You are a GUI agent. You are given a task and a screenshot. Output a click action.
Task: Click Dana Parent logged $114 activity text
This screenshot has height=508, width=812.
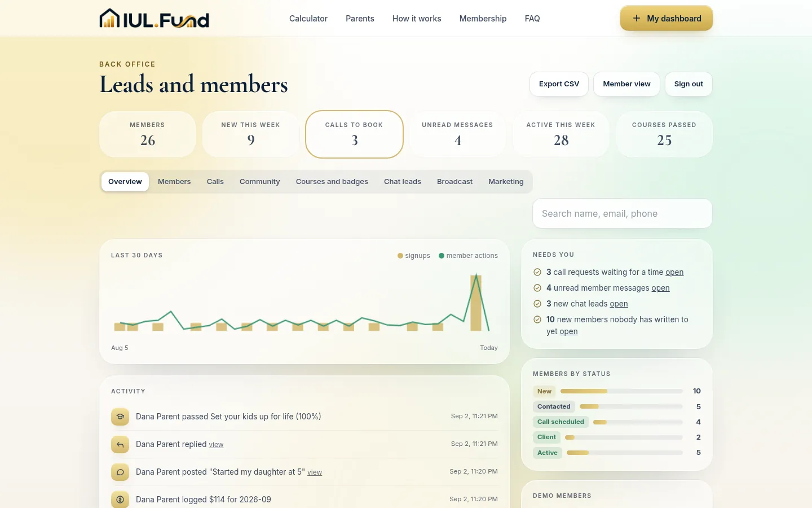204,500
